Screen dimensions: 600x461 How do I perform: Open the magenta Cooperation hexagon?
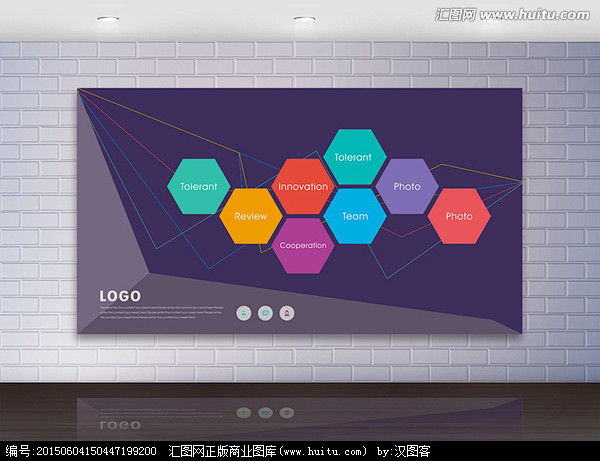302,245
